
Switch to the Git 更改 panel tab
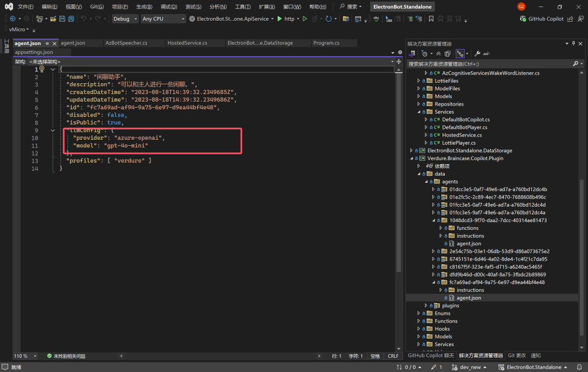516,356
